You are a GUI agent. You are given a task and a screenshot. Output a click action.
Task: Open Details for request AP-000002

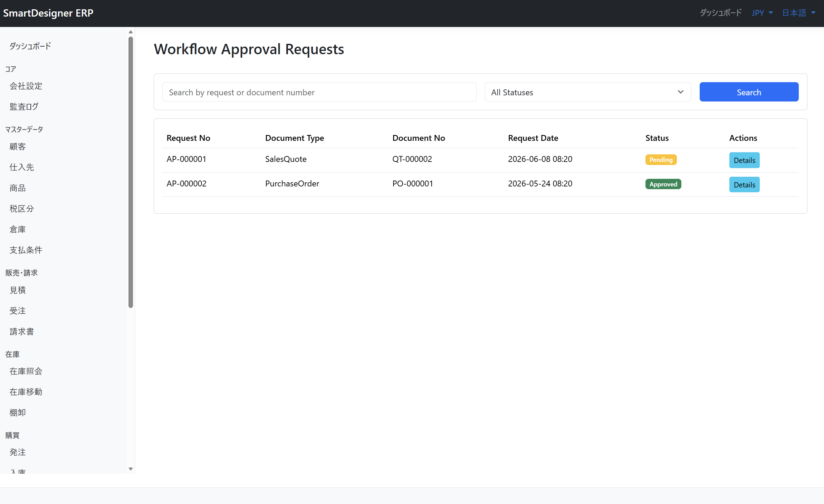coord(744,185)
